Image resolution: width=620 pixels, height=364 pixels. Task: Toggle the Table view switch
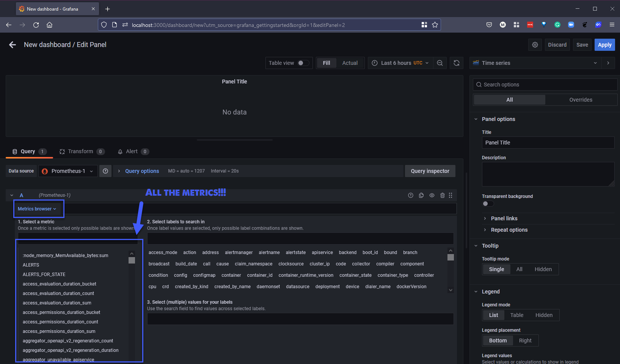pos(303,63)
